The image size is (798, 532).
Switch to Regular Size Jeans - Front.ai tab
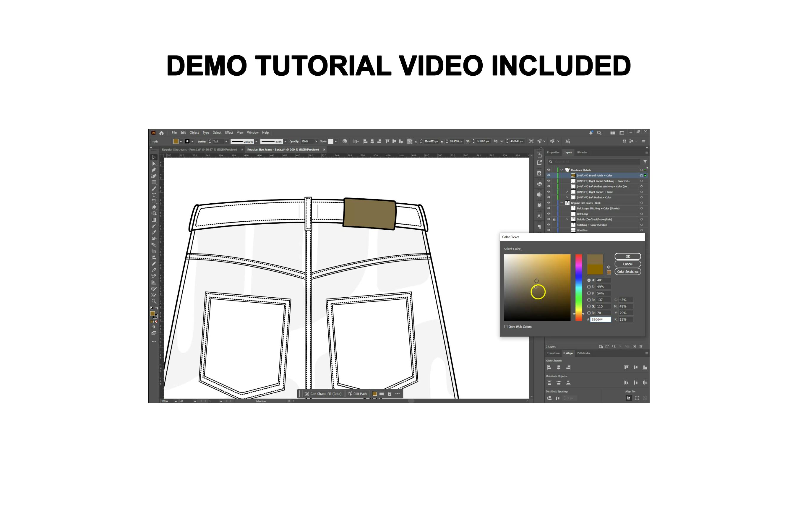pos(199,150)
